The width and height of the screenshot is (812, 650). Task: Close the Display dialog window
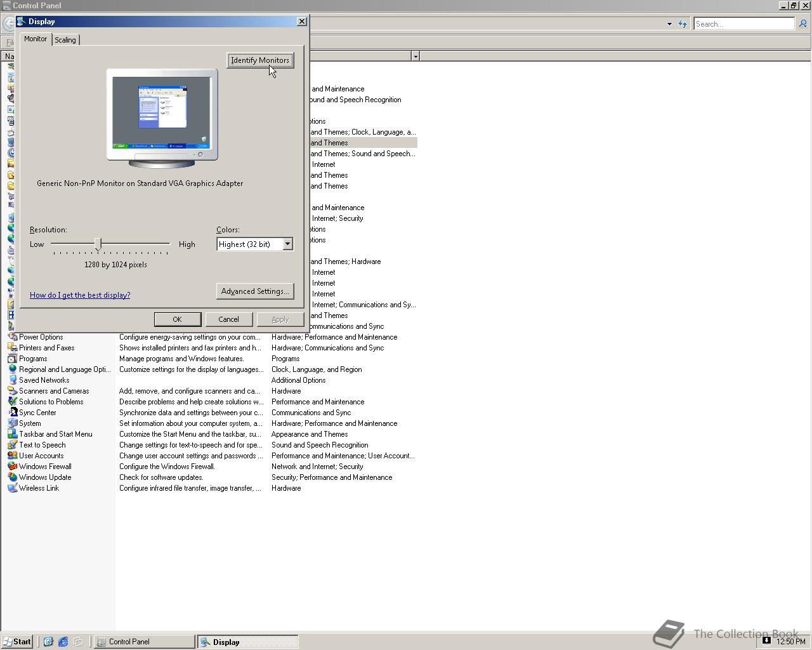(301, 22)
